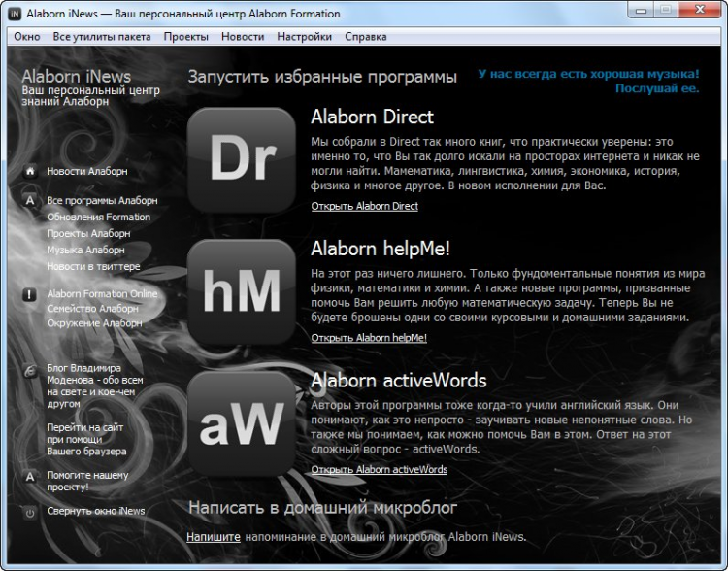This screenshot has width=728, height=571.
Task: Open the Проекты menu
Action: (185, 37)
